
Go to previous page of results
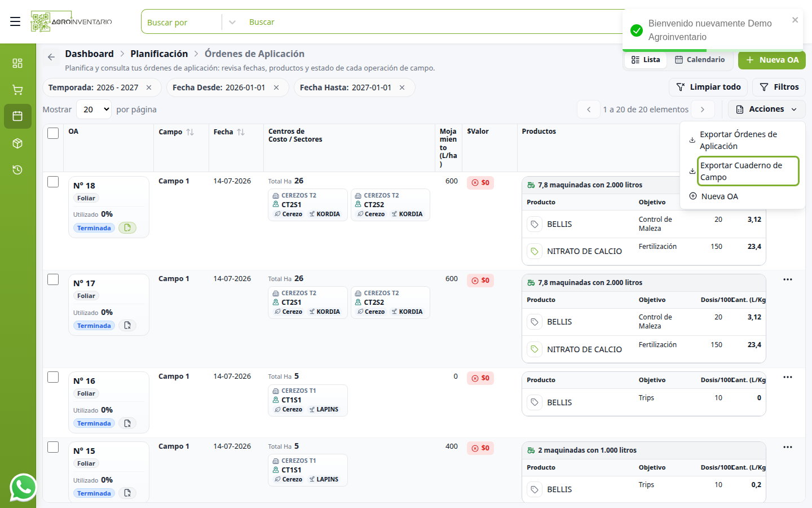click(589, 110)
